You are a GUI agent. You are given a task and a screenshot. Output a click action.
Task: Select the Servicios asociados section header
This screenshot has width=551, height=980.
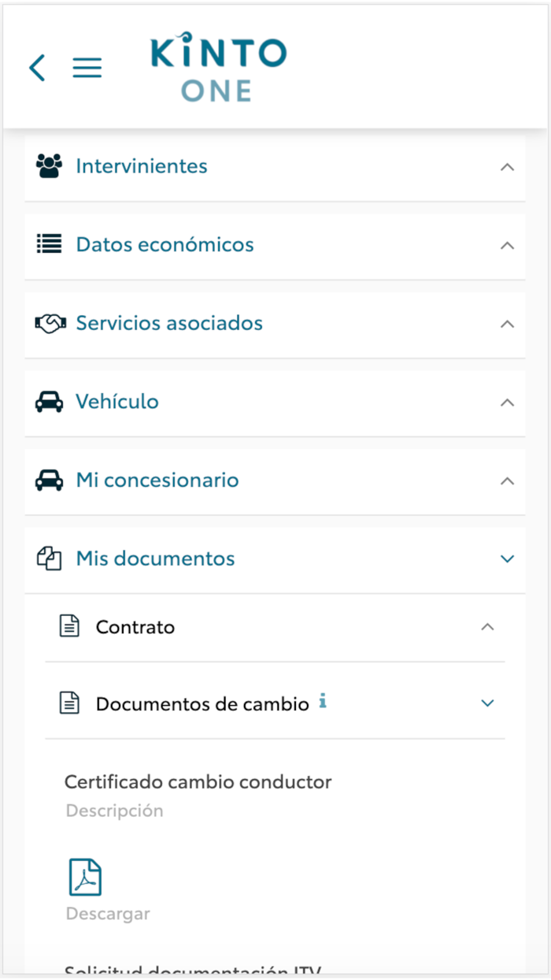[x=169, y=323]
